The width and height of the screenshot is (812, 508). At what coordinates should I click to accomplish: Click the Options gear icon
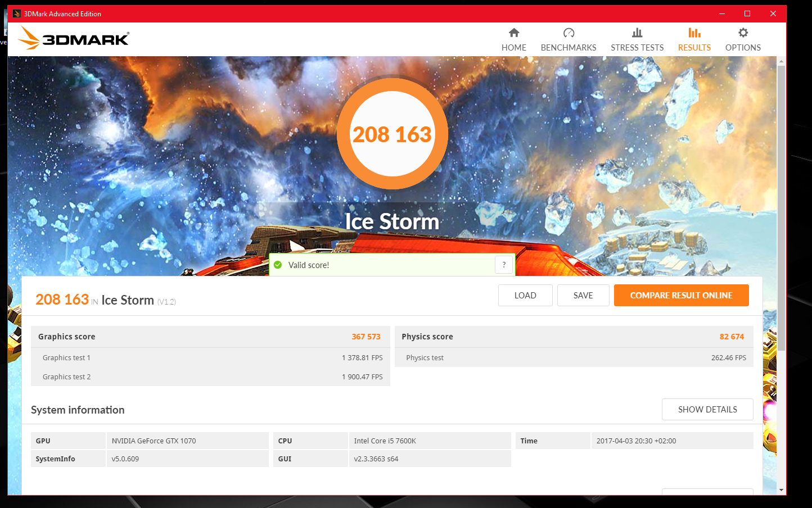(743, 33)
